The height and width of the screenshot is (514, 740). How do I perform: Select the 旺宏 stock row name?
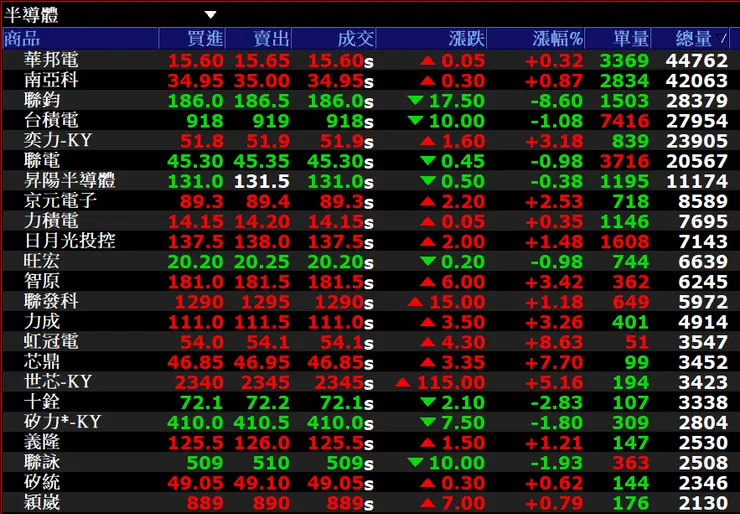[42, 261]
